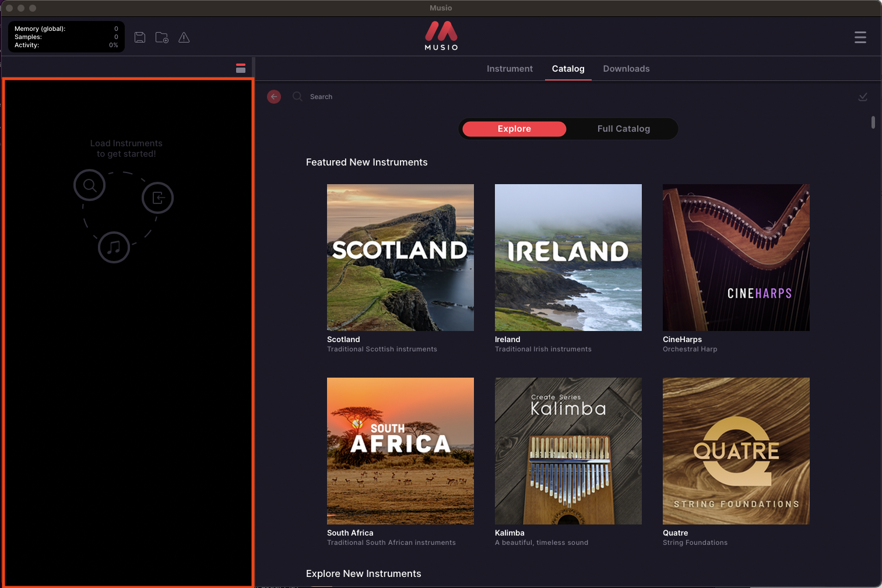Screen dimensions: 882x588
Task: Click 'Orchestral Harp' description
Action: pos(690,349)
